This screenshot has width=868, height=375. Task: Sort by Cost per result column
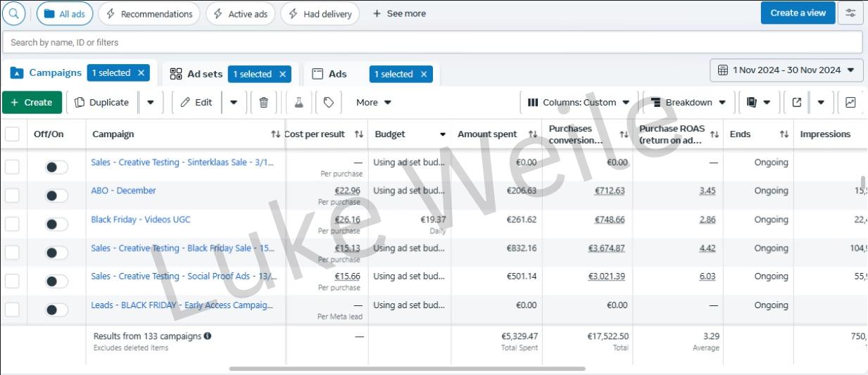click(x=359, y=134)
